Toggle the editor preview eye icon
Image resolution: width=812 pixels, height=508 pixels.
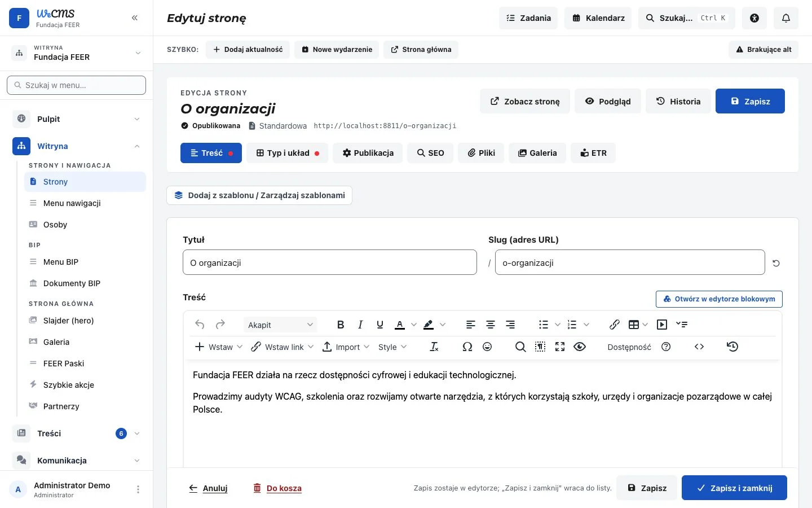tap(580, 347)
